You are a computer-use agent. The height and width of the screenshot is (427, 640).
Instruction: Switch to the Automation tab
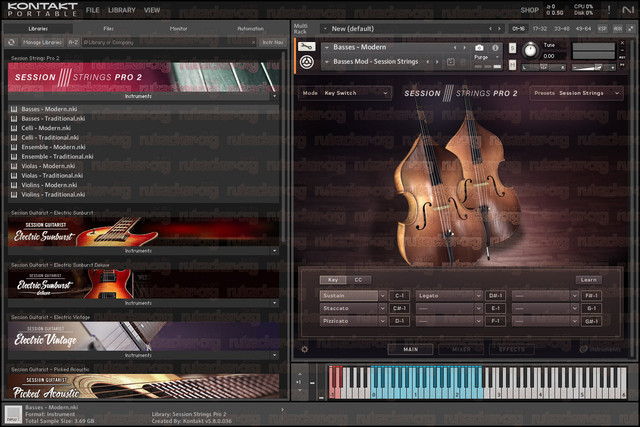tap(251, 29)
